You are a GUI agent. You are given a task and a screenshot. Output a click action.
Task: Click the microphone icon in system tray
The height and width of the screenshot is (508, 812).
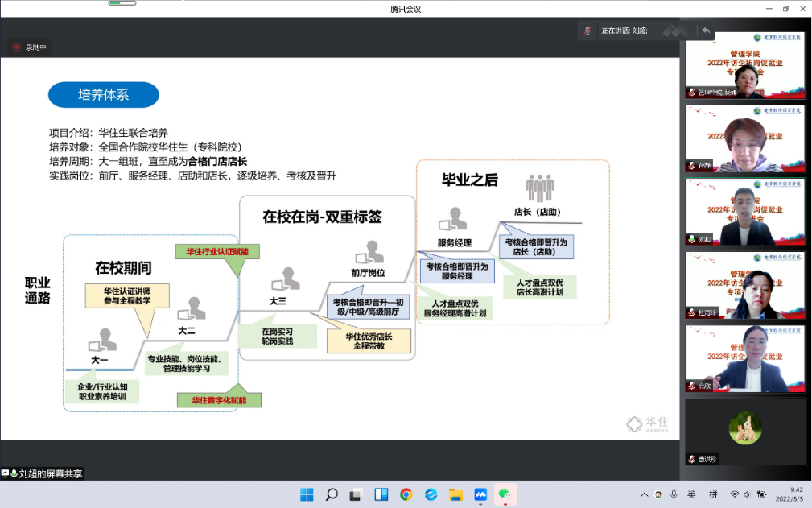(x=674, y=494)
